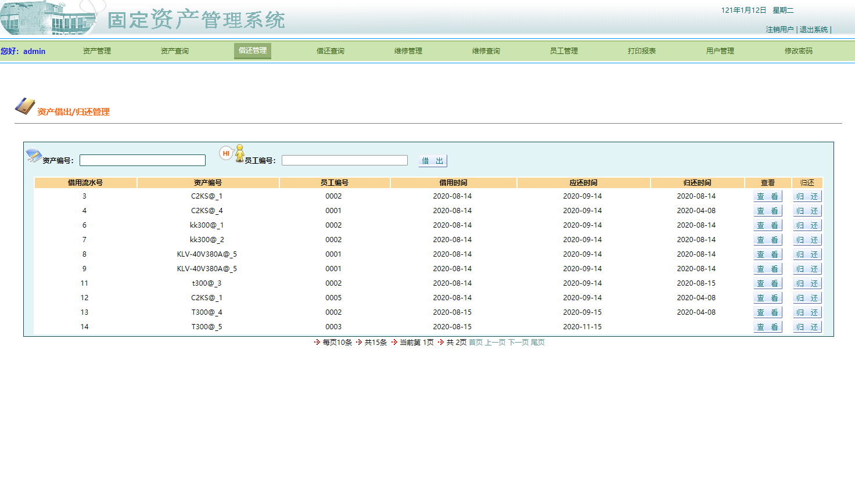This screenshot has width=855, height=504.
Task: Click the 注销用户 link
Action: tap(779, 30)
